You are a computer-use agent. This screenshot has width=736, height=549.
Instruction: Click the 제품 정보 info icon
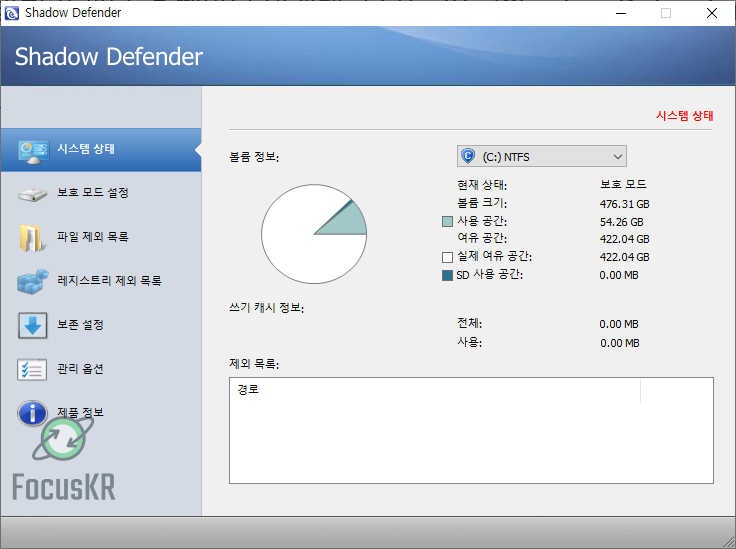click(32, 413)
